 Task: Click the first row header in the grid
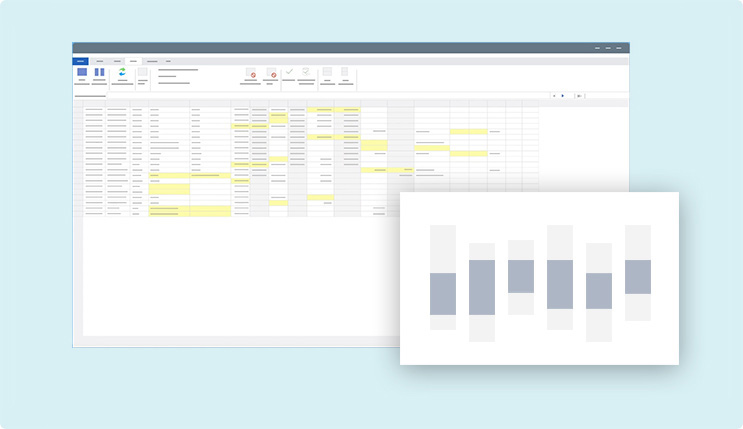(x=78, y=110)
